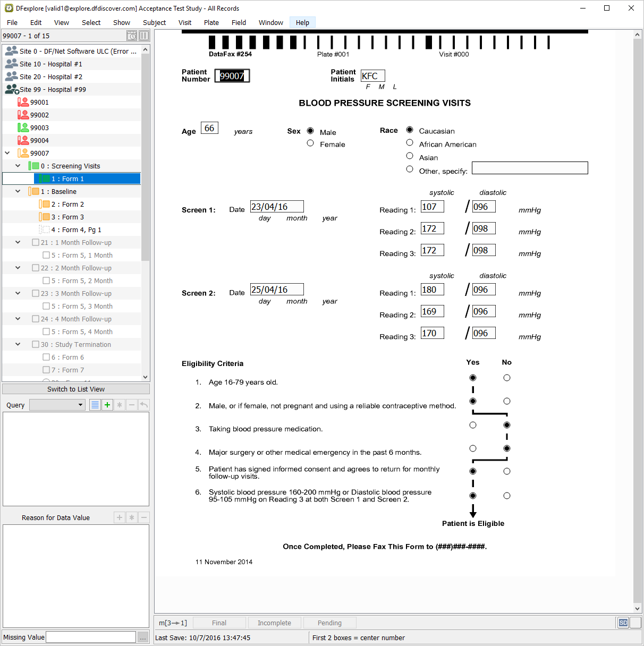Click the Site 99 group icon

tap(12, 89)
